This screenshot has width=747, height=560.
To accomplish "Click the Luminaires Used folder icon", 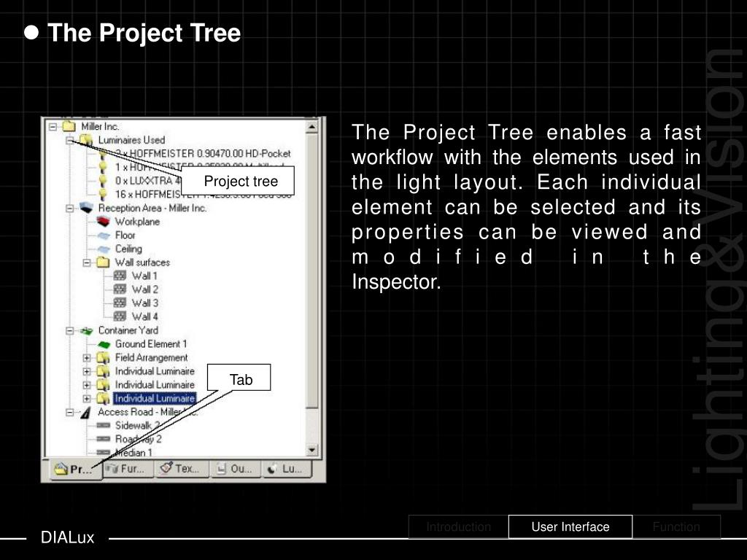I will click(86, 140).
